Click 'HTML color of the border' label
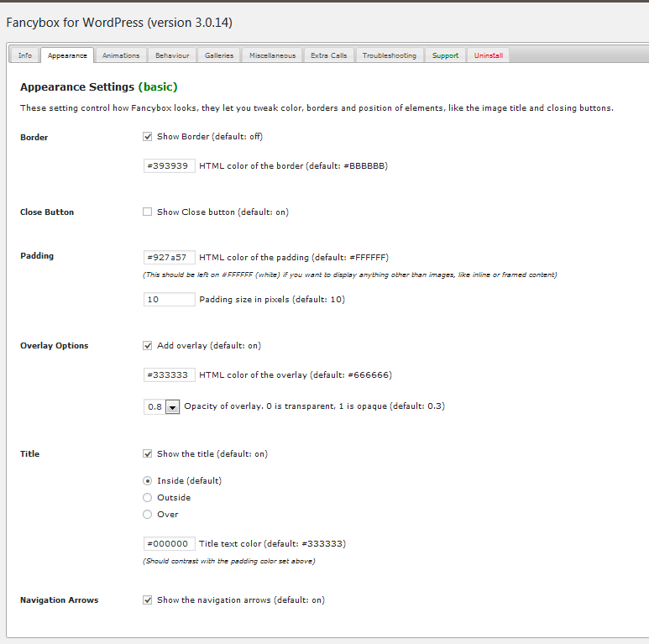This screenshot has width=649, height=644. click(x=294, y=166)
